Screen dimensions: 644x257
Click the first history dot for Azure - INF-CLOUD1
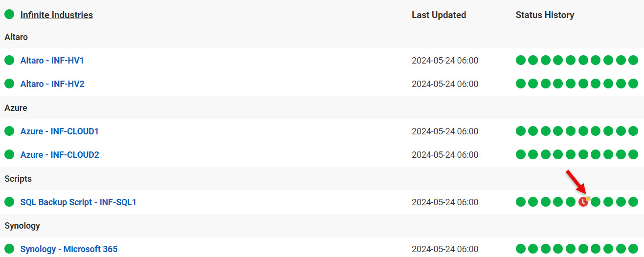521,131
